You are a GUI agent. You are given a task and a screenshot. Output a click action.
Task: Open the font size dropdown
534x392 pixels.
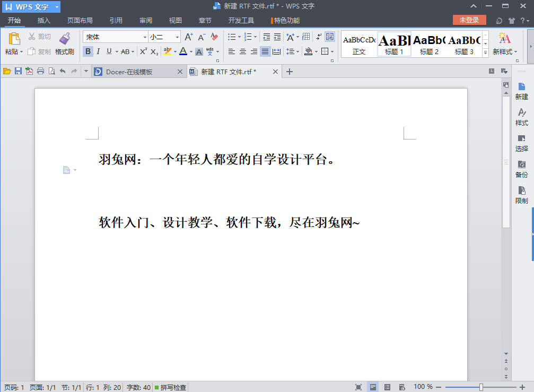[x=177, y=37]
